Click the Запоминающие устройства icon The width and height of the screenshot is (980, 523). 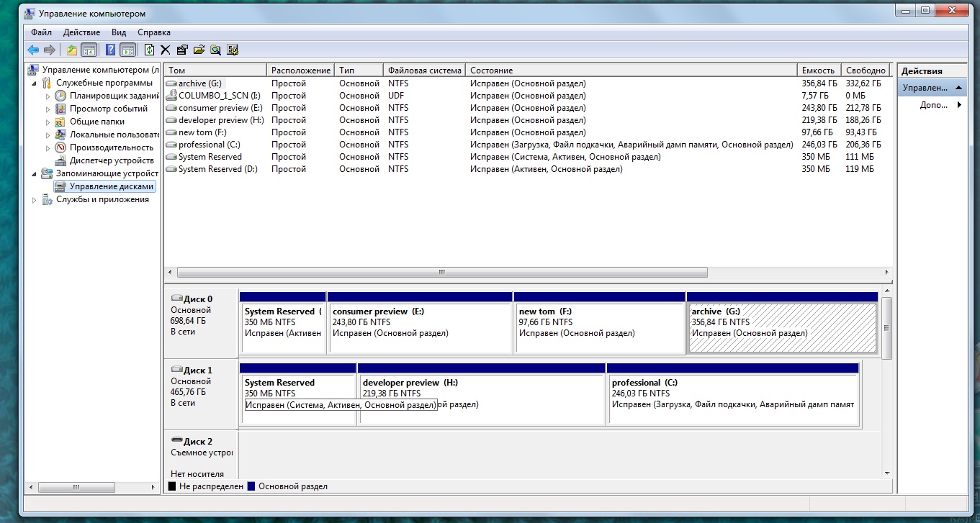click(x=48, y=173)
